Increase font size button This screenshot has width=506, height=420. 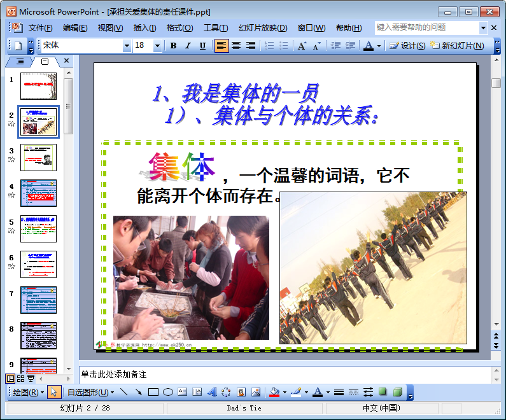(x=302, y=46)
